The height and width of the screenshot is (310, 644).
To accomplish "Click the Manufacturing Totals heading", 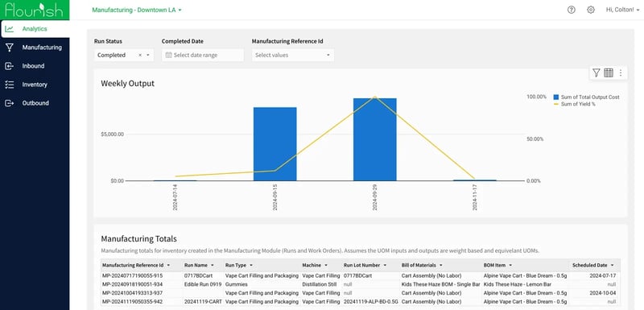I will coord(138,238).
